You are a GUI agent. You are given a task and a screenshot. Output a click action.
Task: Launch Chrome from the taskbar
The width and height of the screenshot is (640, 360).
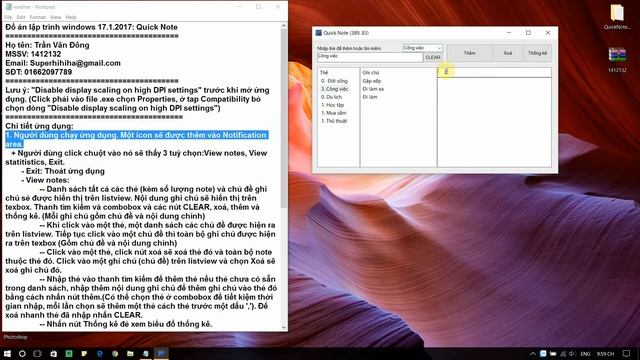(x=115, y=353)
